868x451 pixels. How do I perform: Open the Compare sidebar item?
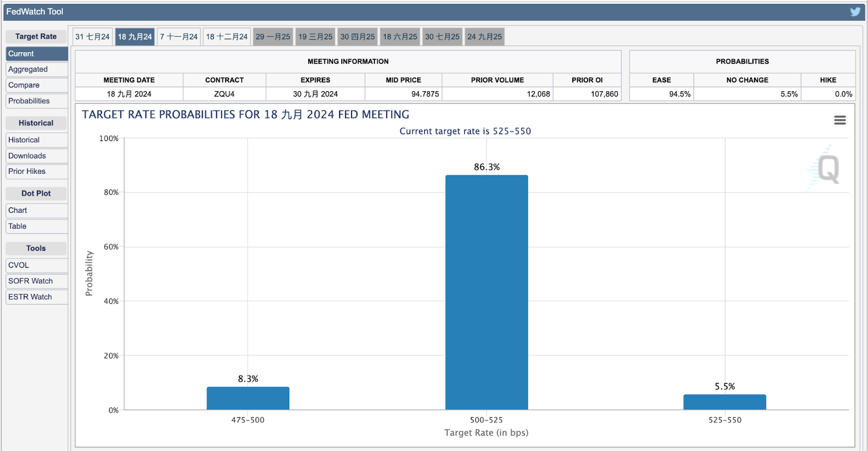(x=37, y=85)
